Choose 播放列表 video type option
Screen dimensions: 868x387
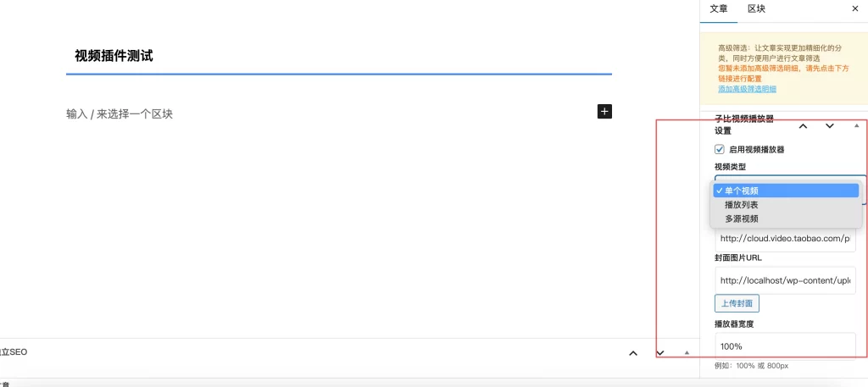[742, 205]
